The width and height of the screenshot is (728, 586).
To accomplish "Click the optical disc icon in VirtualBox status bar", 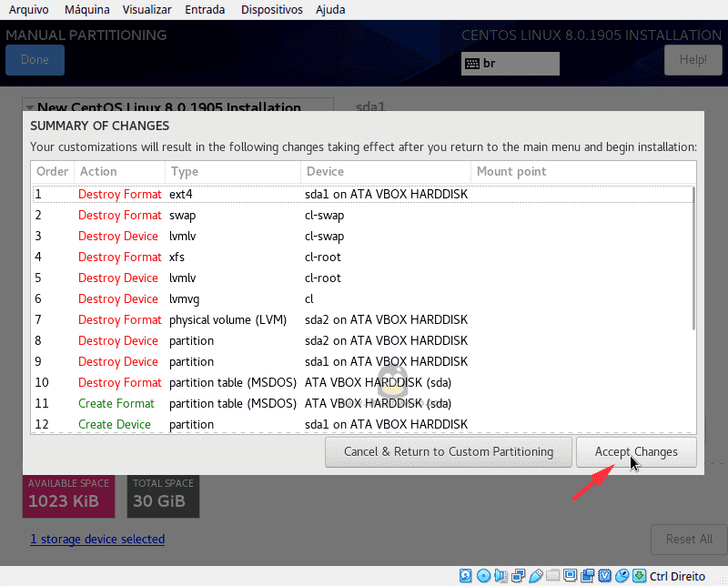I will pyautogui.click(x=484, y=576).
